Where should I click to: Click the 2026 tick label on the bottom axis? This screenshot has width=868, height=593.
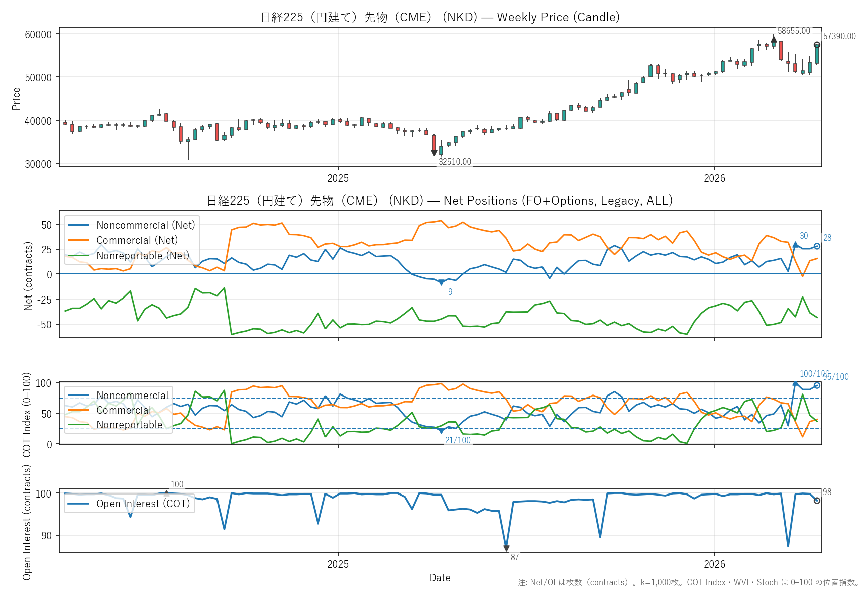714,564
